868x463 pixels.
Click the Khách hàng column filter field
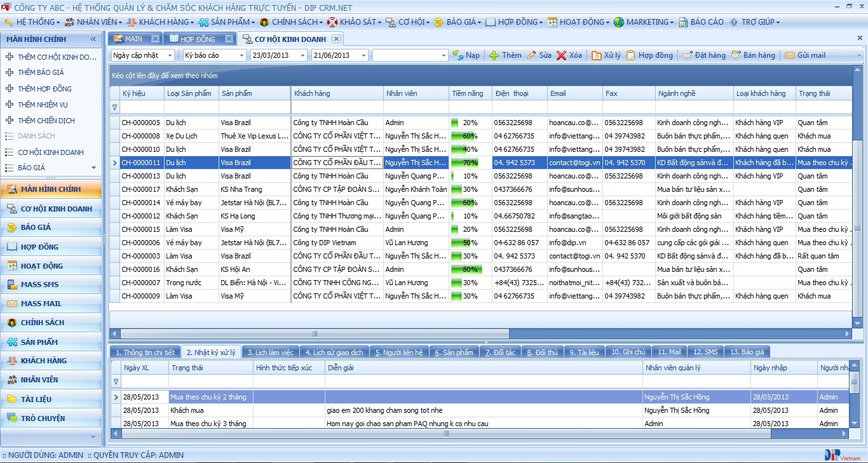pyautogui.click(x=337, y=107)
